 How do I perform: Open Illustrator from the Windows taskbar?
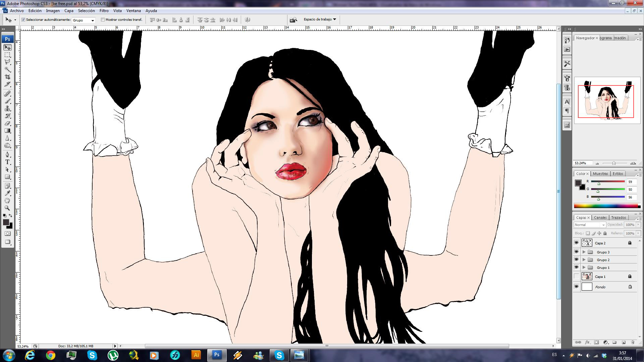click(x=196, y=355)
